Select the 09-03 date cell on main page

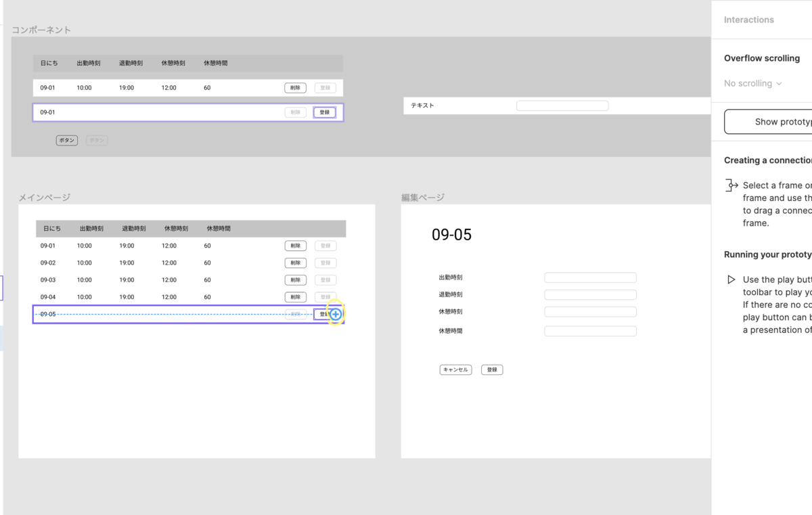click(48, 280)
